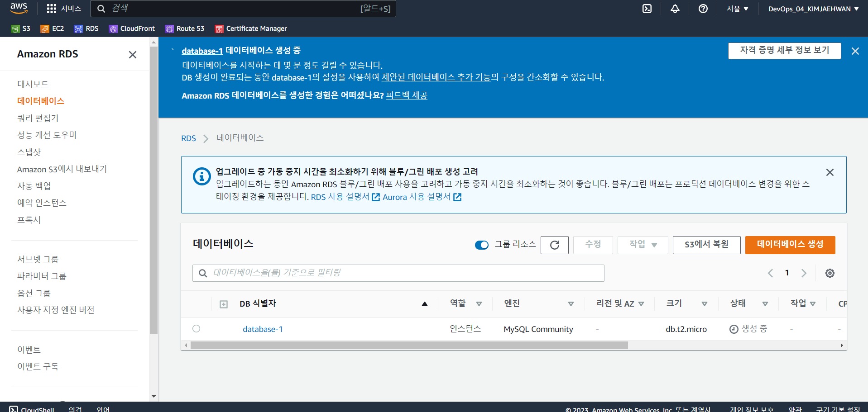Focus the database filter field
868x412 pixels.
(398, 273)
